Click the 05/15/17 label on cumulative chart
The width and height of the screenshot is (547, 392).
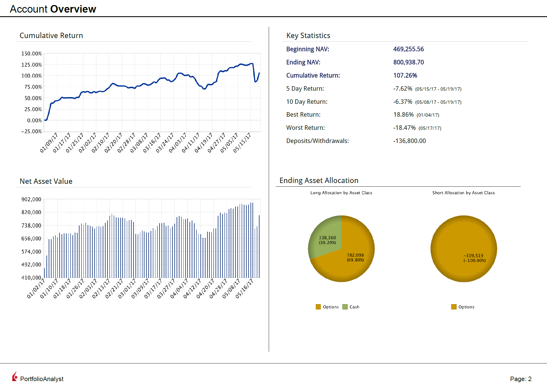[242, 143]
